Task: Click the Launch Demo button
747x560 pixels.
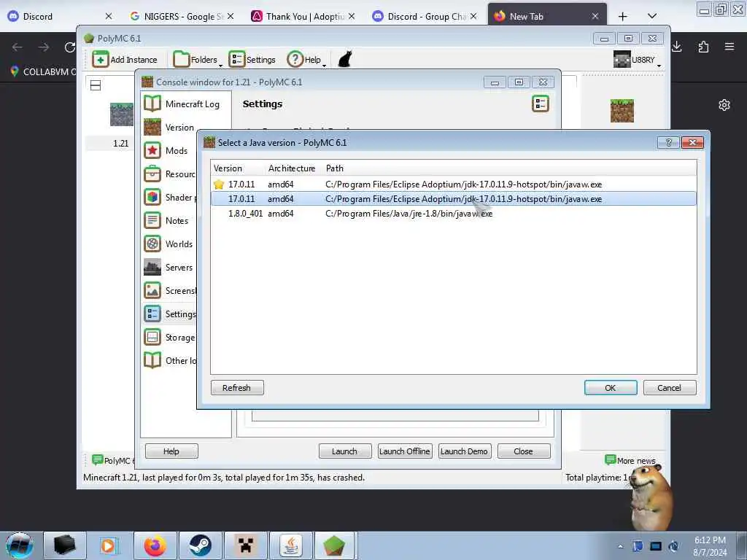Action: (x=465, y=451)
